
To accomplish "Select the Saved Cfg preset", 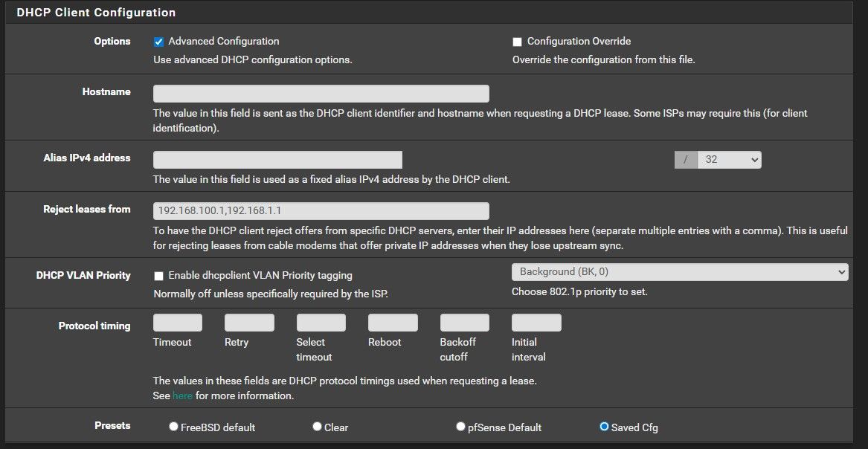I will (604, 427).
